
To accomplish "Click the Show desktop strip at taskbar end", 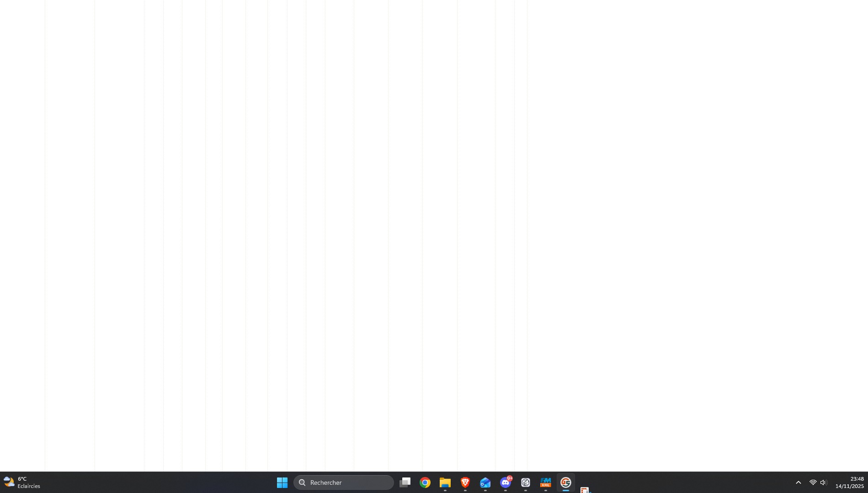I will click(867, 482).
